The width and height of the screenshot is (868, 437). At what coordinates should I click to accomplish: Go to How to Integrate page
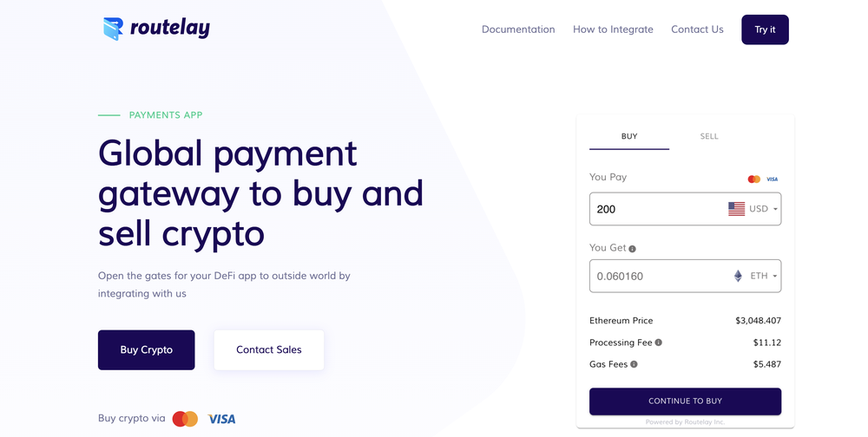(613, 29)
